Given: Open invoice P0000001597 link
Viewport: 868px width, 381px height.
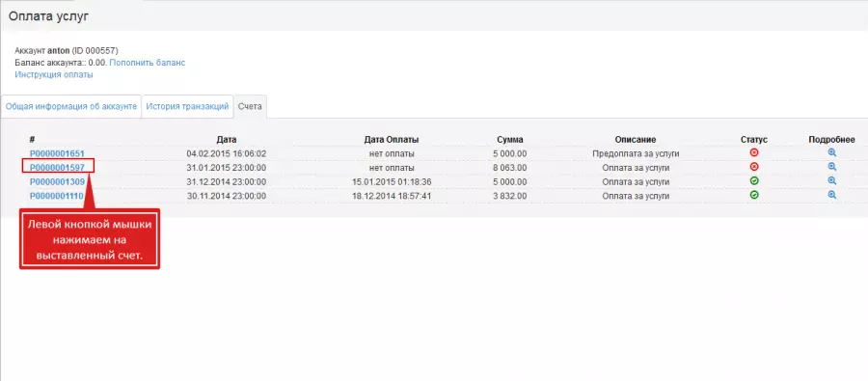Looking at the screenshot, I should click(x=57, y=167).
